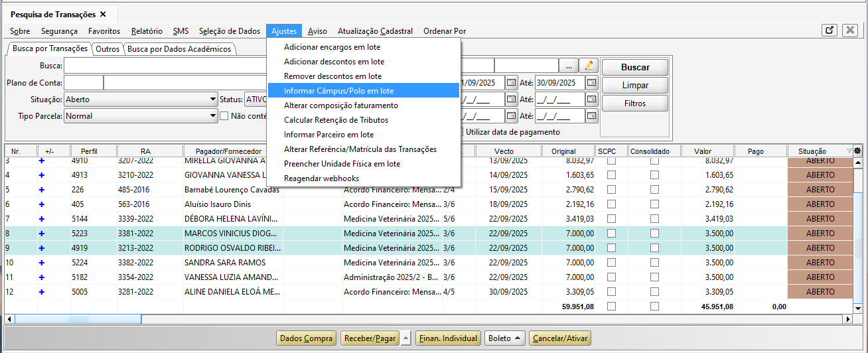
Task: Click into the Busca text field
Action: tap(166, 66)
